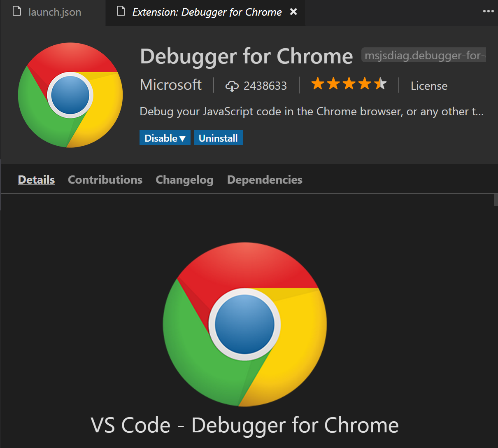This screenshot has height=448, width=498.
Task: Open the License link
Action: [429, 86]
